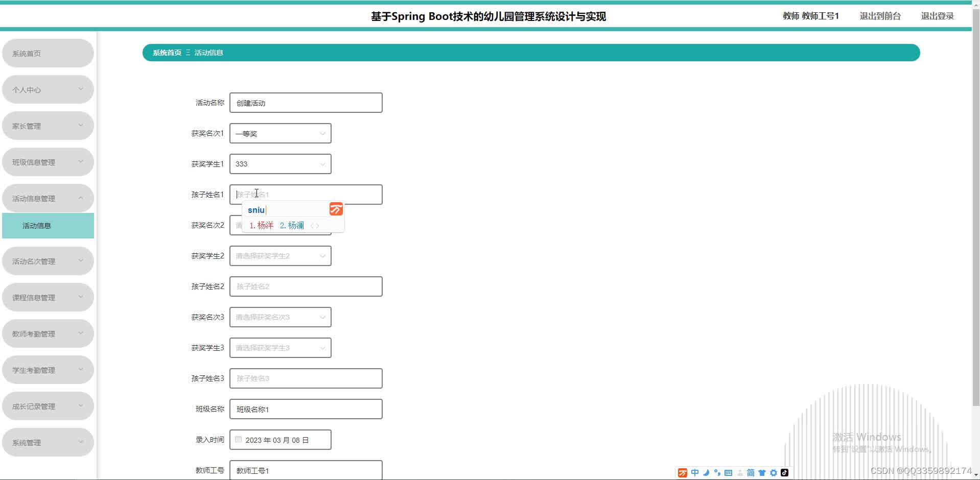Click the grayed user icon in IME toolbar

(739, 473)
